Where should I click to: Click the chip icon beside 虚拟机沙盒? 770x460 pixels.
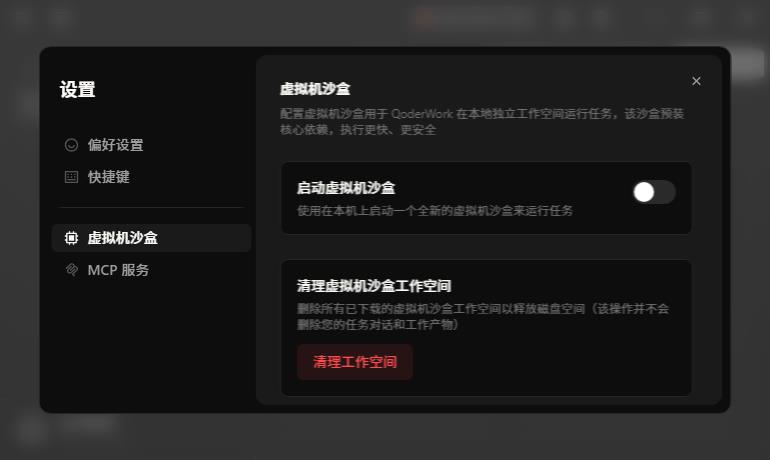71,238
